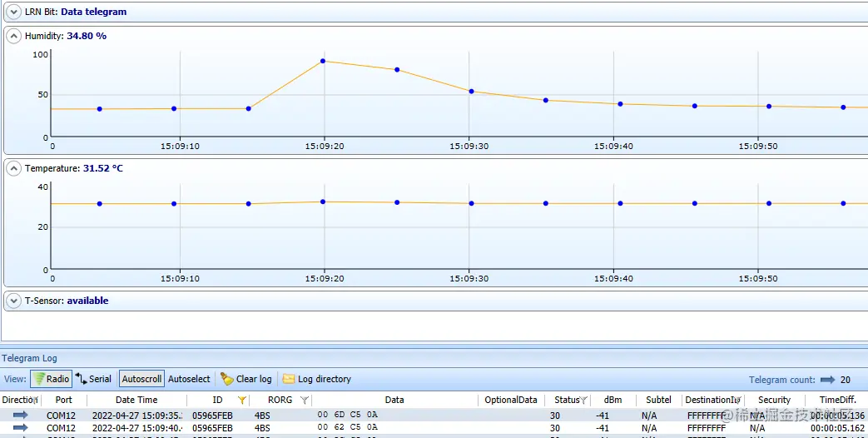Viewport: 868px width, 438px height.
Task: Sort by the Date Time column header
Action: tap(136, 400)
